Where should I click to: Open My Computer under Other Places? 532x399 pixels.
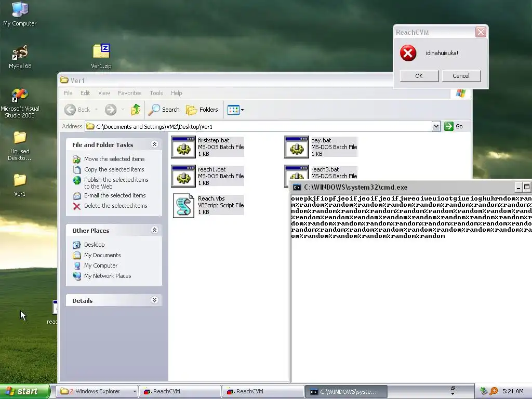(x=101, y=265)
